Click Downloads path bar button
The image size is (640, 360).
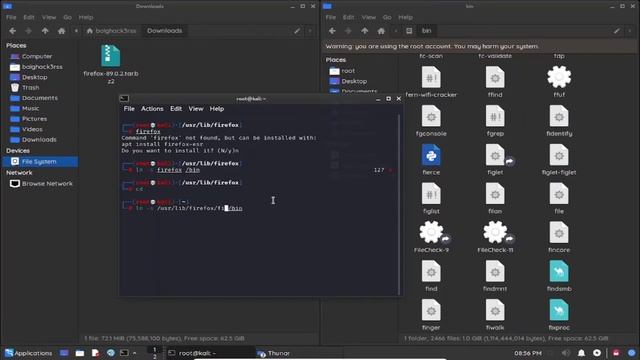pyautogui.click(x=164, y=31)
